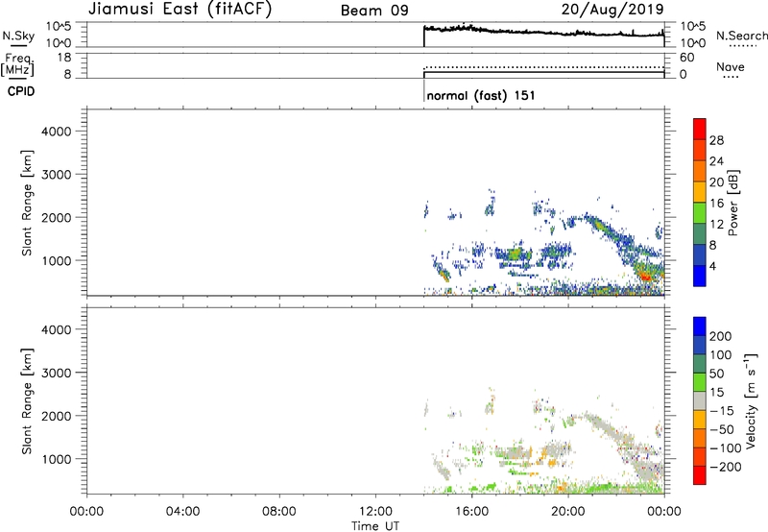The image size is (768, 532).
Task: Click the "Time UT" axis title
Action: click(375, 526)
